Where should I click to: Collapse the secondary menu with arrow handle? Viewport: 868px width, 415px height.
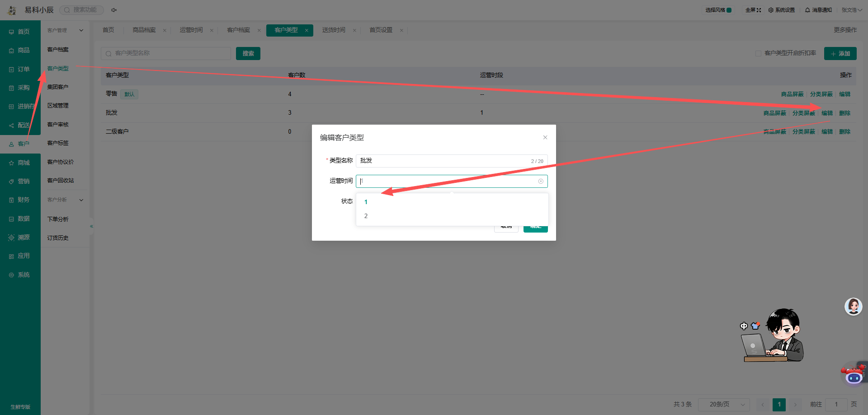(x=91, y=226)
